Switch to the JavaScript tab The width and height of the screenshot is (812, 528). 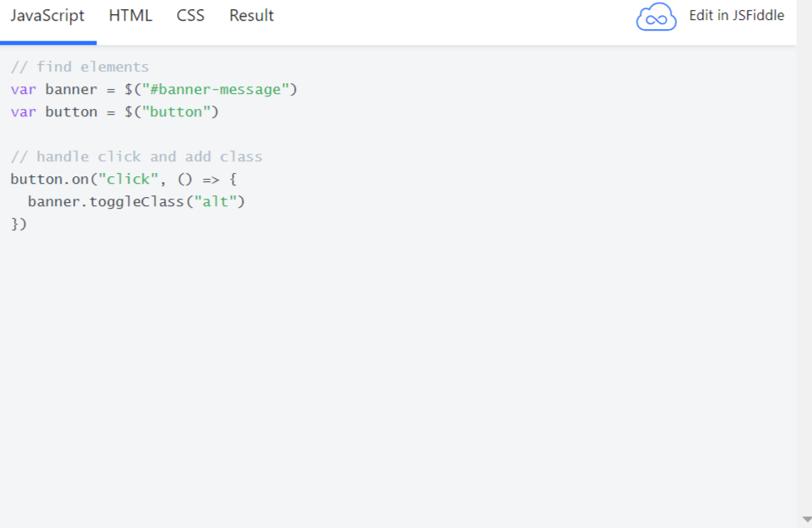[47, 16]
